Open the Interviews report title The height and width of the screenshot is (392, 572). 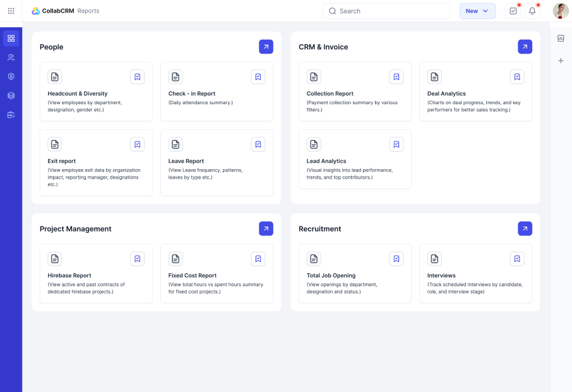tap(441, 276)
